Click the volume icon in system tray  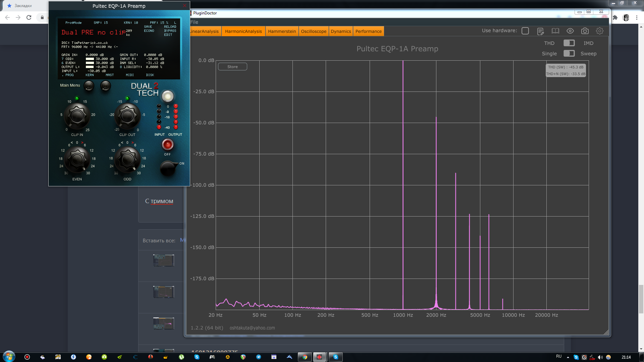point(600,357)
